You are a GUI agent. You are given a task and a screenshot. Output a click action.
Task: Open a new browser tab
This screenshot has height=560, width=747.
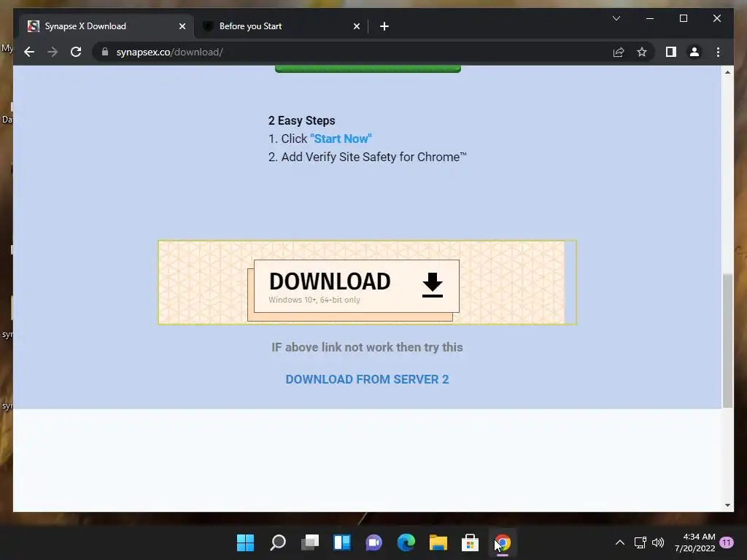tap(384, 26)
